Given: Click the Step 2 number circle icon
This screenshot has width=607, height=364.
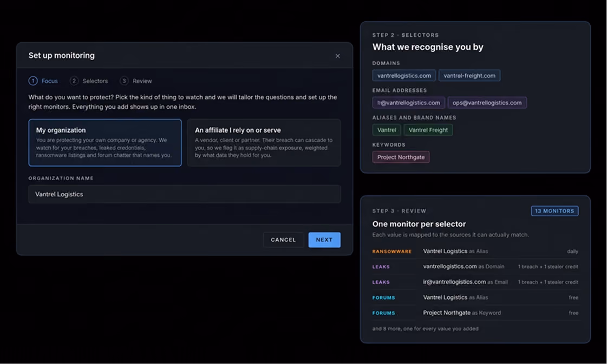Looking at the screenshot, I should [74, 81].
